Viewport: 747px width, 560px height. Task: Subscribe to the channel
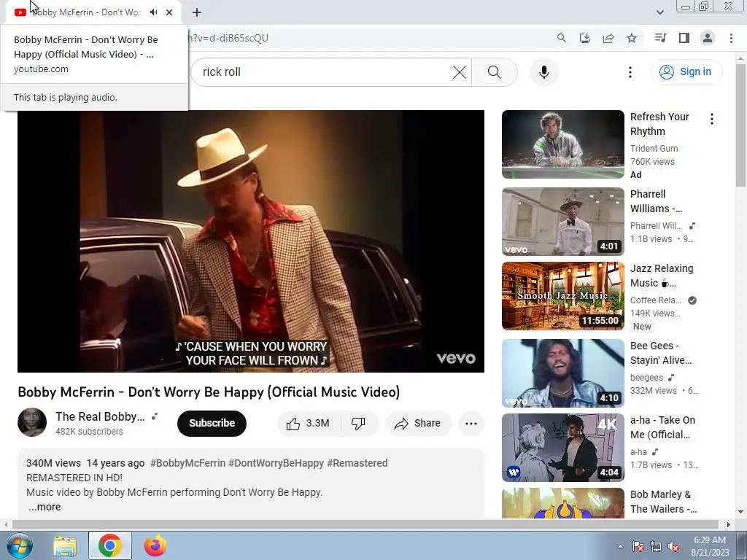coord(212,424)
